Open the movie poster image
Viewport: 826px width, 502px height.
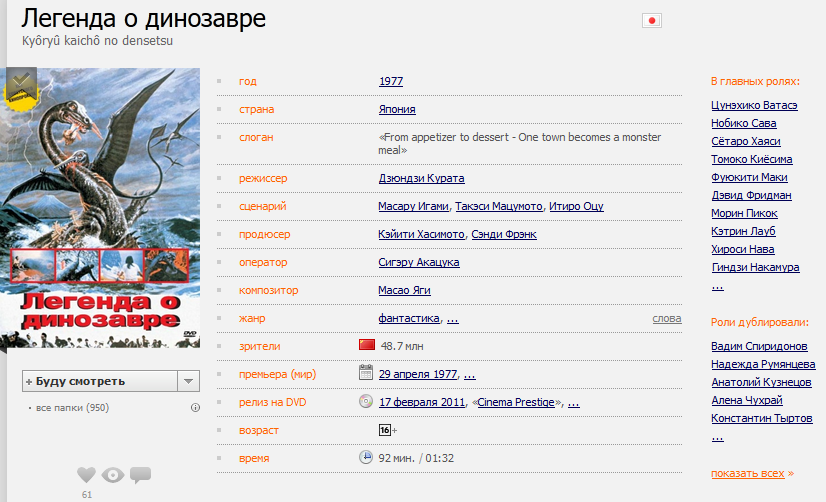point(100,208)
